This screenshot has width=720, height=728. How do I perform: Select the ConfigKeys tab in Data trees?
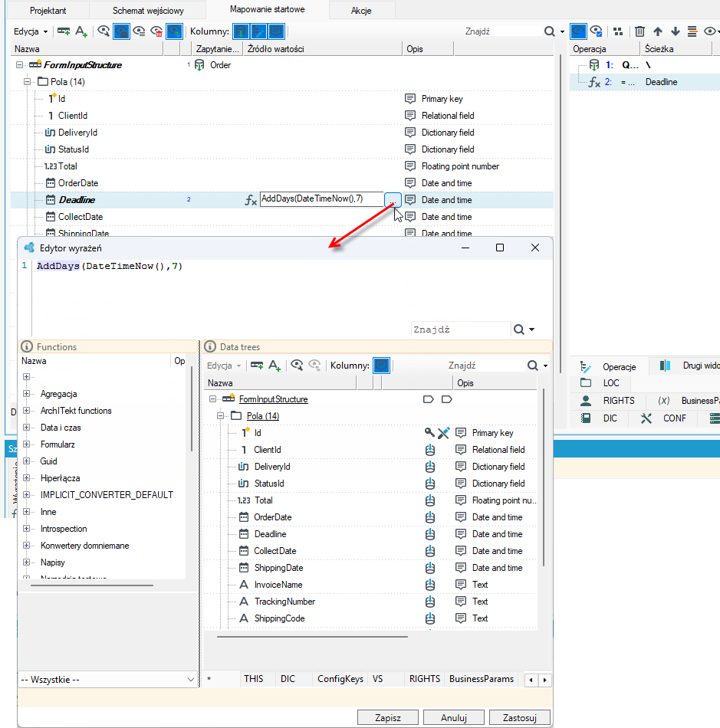pyautogui.click(x=340, y=679)
